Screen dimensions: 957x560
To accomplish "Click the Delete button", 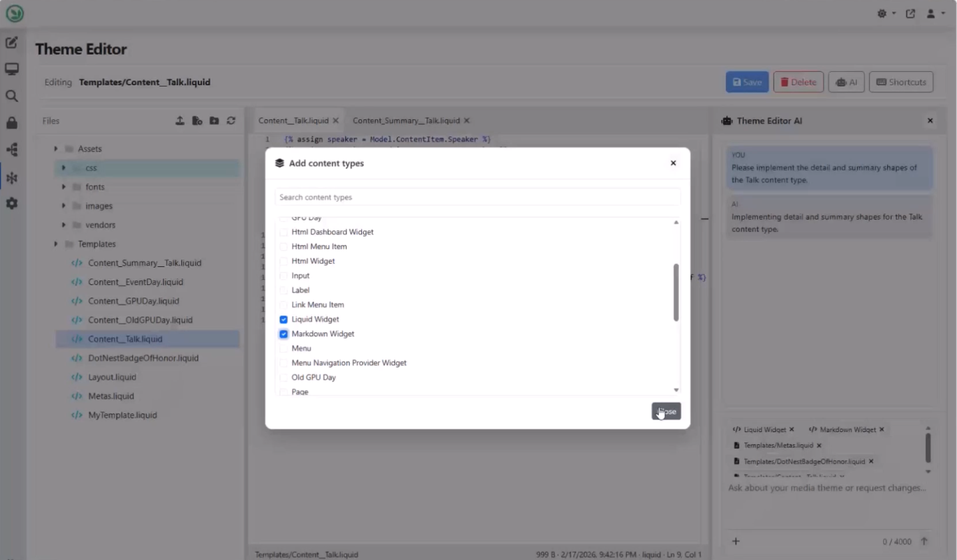I will tap(798, 82).
